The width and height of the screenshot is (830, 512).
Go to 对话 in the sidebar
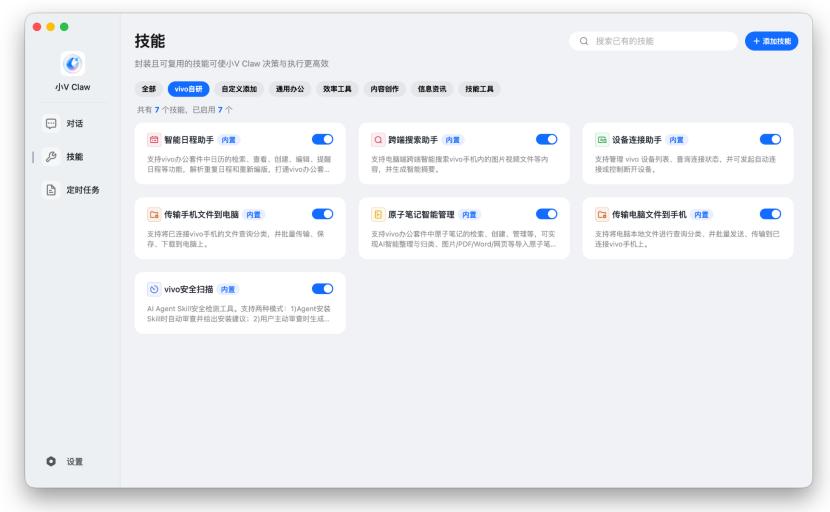(x=75, y=123)
